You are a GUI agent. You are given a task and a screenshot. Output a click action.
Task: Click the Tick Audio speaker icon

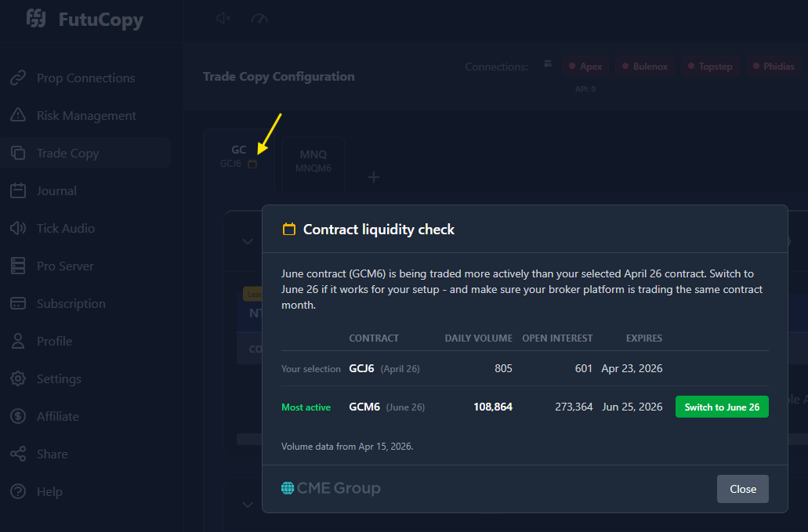tap(18, 228)
